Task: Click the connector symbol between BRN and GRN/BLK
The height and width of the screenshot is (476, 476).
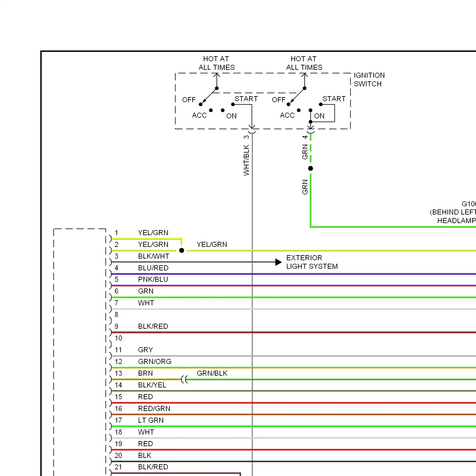Action: (x=184, y=379)
